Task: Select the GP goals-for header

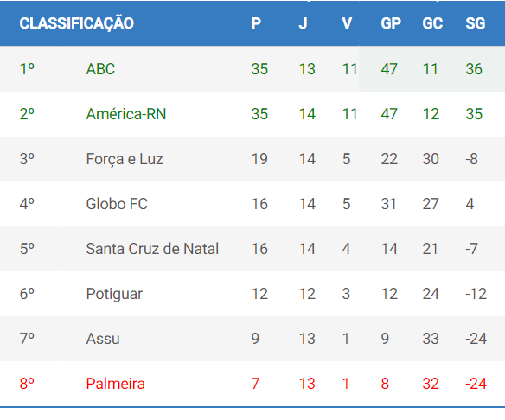Action: click(391, 23)
